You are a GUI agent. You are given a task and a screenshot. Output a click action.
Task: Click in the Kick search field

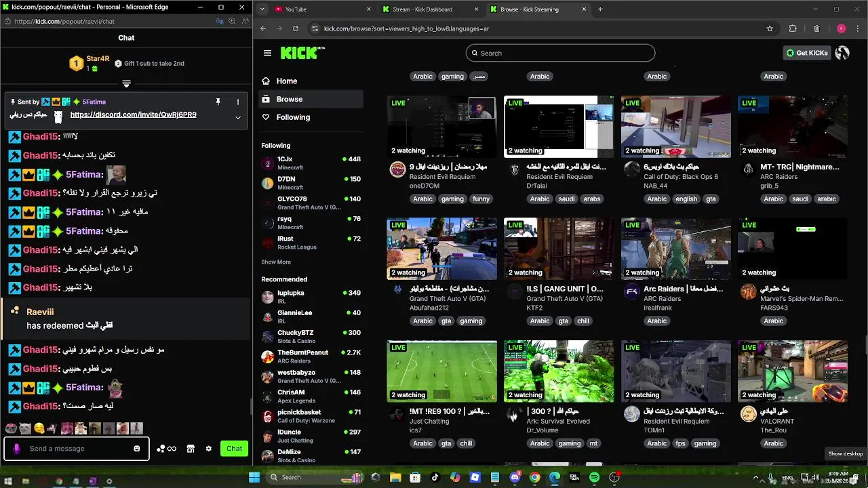tap(560, 53)
